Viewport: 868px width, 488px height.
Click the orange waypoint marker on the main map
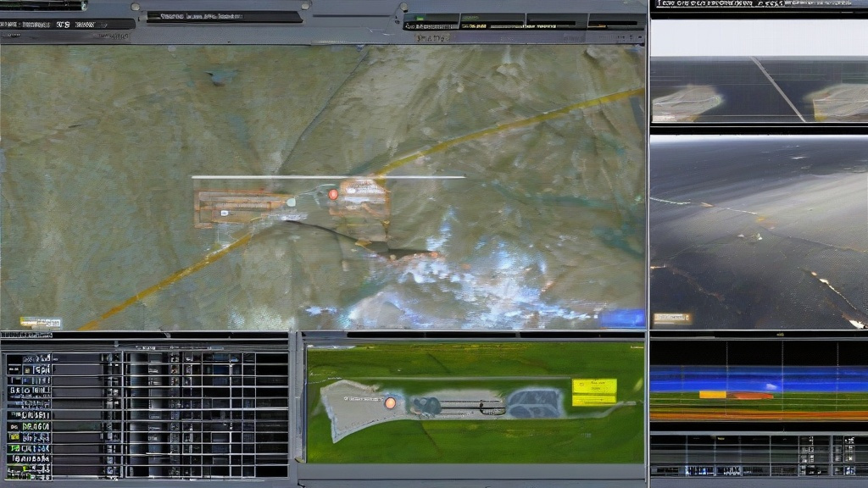332,194
